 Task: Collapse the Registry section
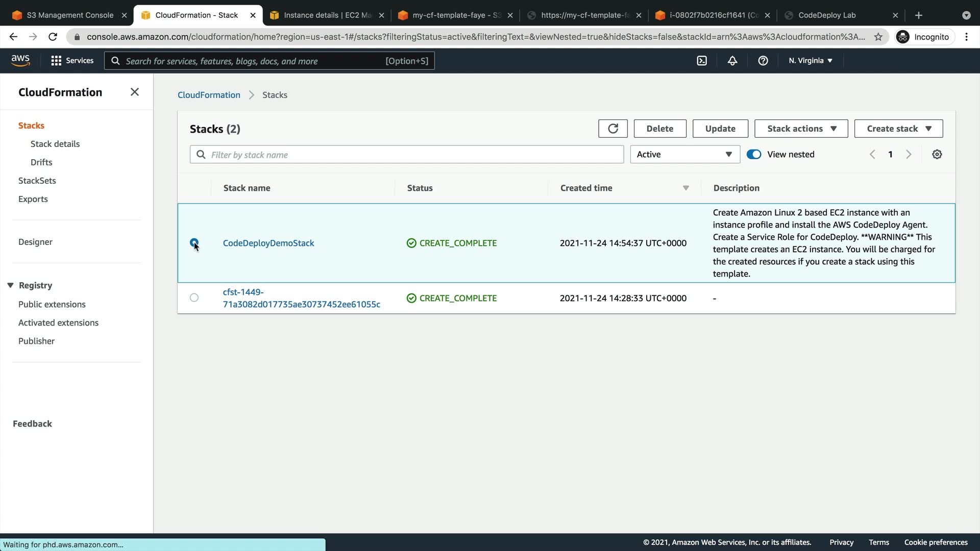pyautogui.click(x=10, y=285)
